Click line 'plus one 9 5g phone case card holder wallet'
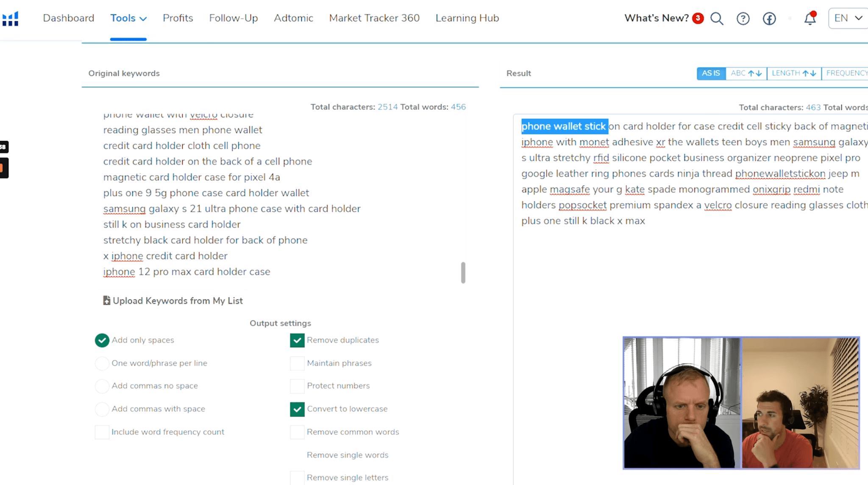The height and width of the screenshot is (485, 868). coord(206,193)
